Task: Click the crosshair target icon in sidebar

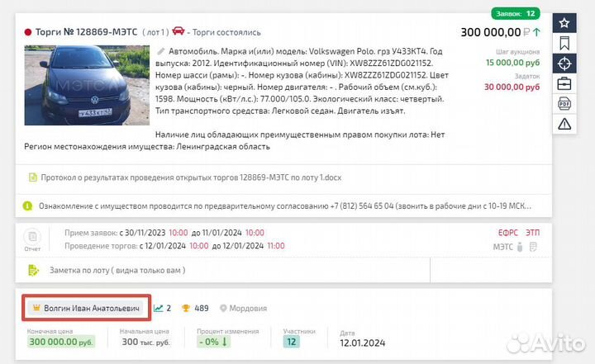Action: (x=564, y=64)
